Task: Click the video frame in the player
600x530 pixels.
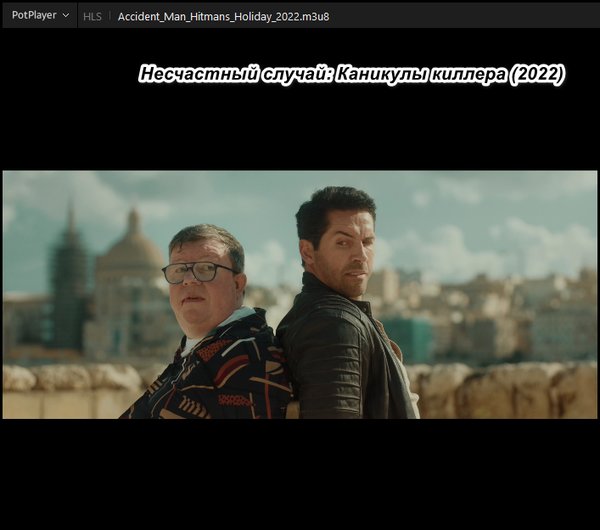Action: click(x=300, y=294)
